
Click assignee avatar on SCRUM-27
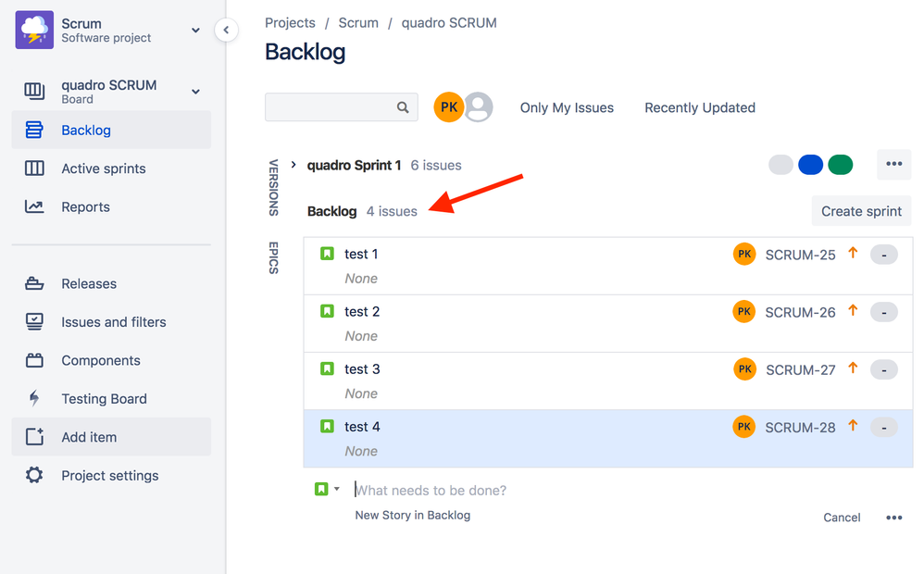click(x=744, y=368)
